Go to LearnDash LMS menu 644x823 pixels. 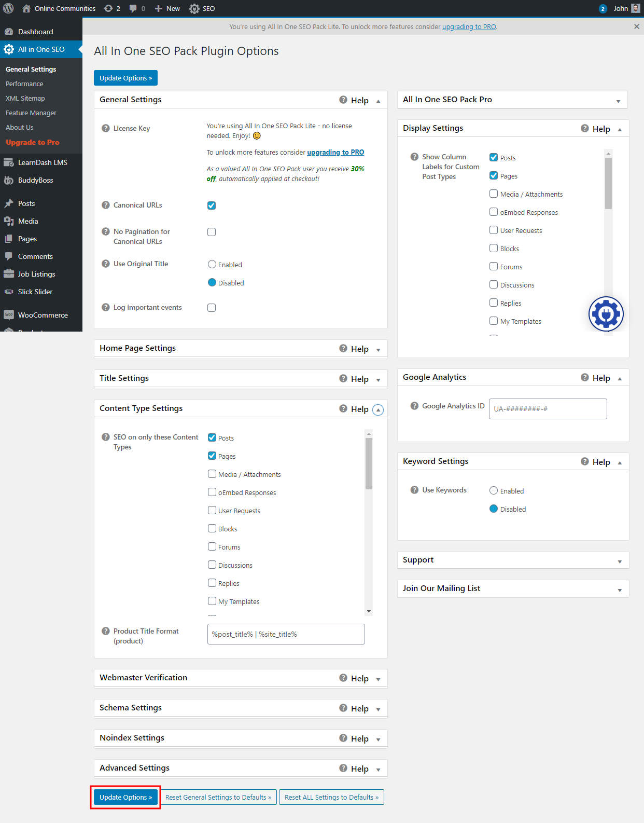tap(41, 162)
